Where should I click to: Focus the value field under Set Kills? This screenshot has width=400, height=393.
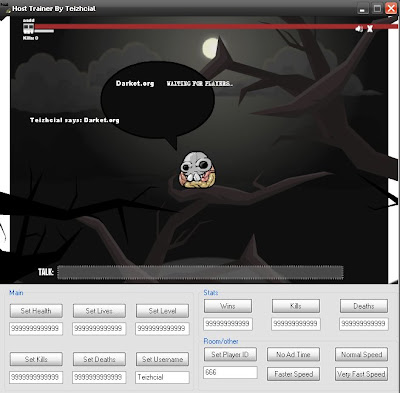[36, 377]
